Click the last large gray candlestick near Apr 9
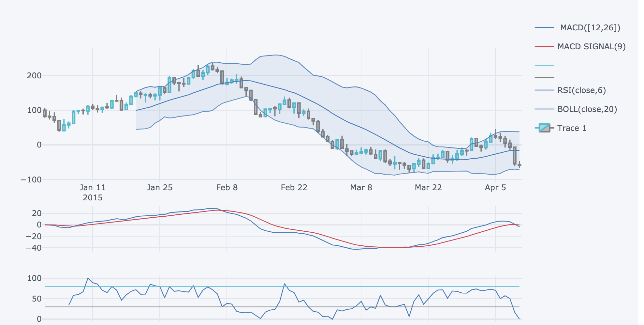The height and width of the screenshot is (325, 644). click(x=515, y=156)
